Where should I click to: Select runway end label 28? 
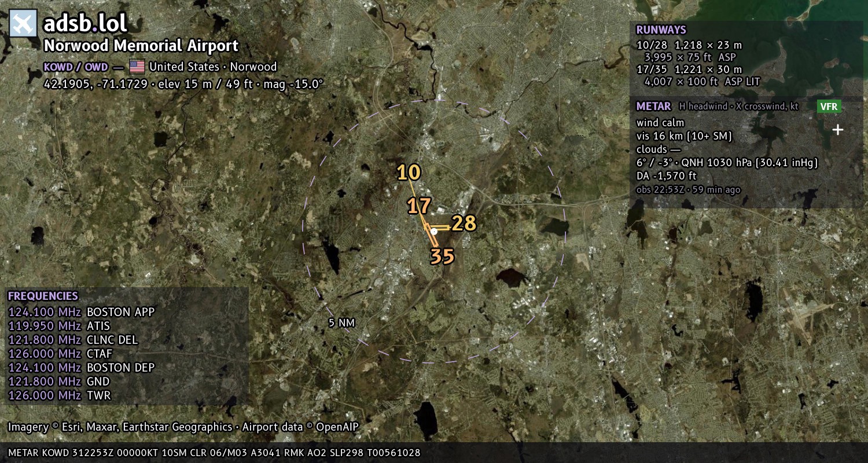pyautogui.click(x=464, y=223)
